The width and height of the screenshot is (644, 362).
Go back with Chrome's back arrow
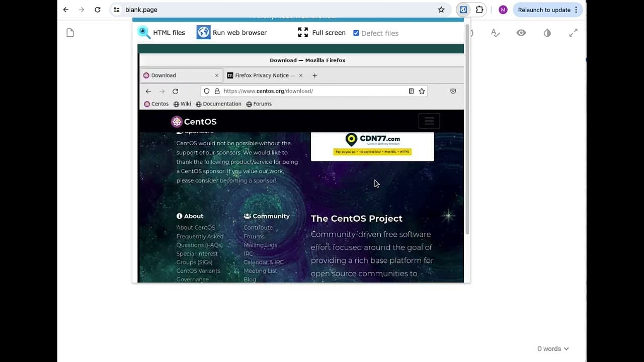click(66, 10)
